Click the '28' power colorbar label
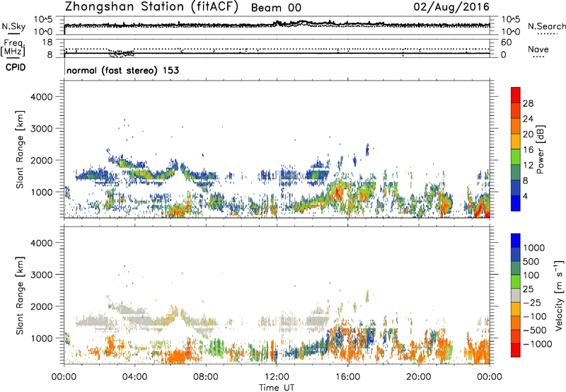The width and height of the screenshot is (566, 392). pos(528,103)
